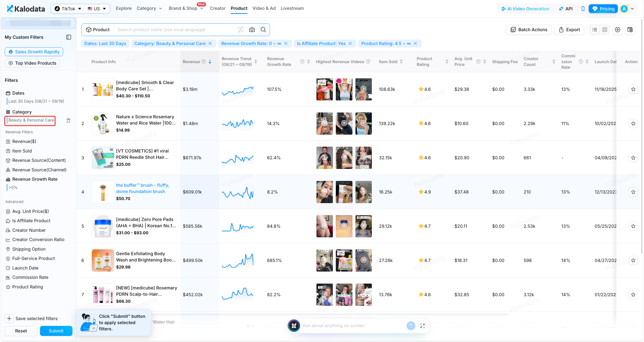644x342 pixels.
Task: Expand the AI assistant chat box
Action: point(423,326)
